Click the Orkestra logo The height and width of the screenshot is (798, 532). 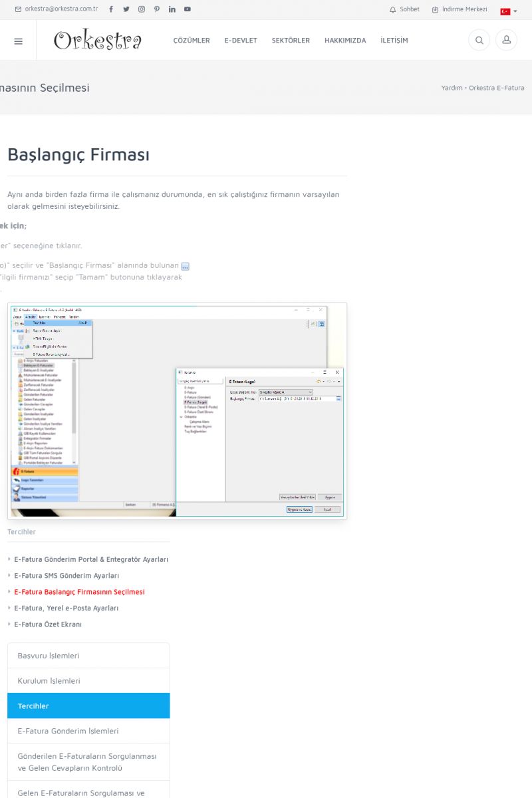tap(98, 41)
